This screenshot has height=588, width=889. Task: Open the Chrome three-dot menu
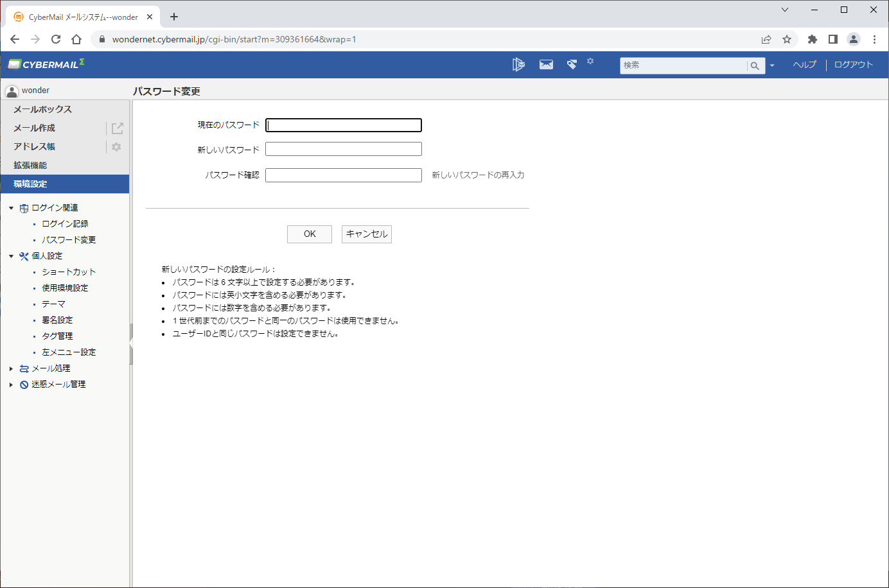coord(874,39)
